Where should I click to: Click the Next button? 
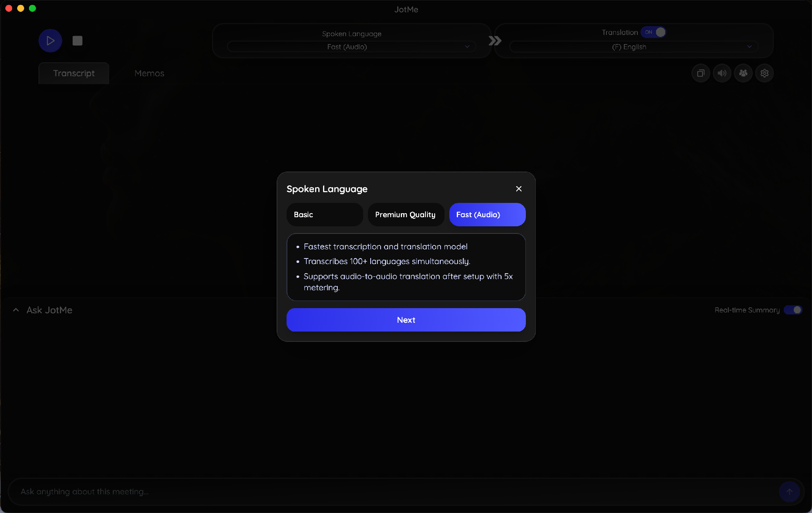[406, 320]
